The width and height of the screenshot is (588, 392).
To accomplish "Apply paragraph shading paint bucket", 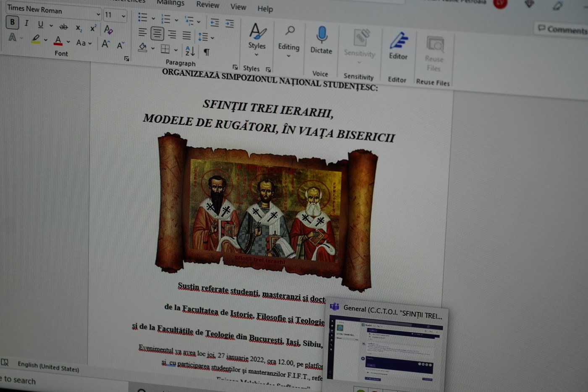I will tap(142, 47).
